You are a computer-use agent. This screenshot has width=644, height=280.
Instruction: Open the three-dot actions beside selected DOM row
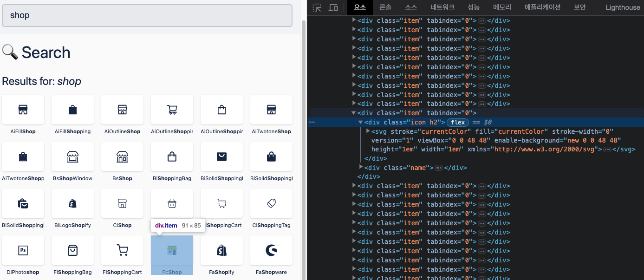312,122
